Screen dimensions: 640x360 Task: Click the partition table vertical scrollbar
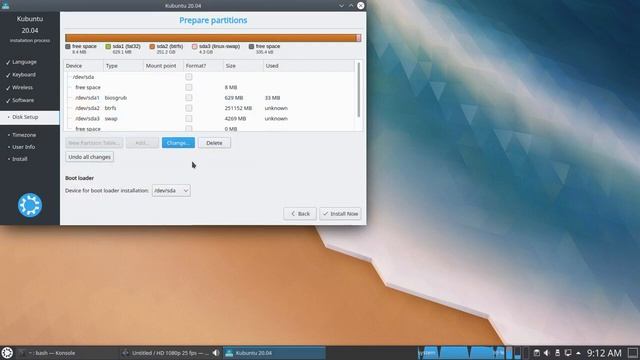click(359, 90)
